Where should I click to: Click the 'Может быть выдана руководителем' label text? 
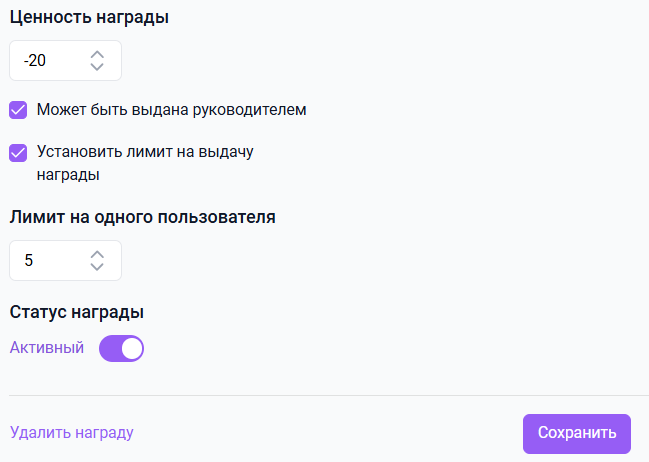pyautogui.click(x=171, y=110)
